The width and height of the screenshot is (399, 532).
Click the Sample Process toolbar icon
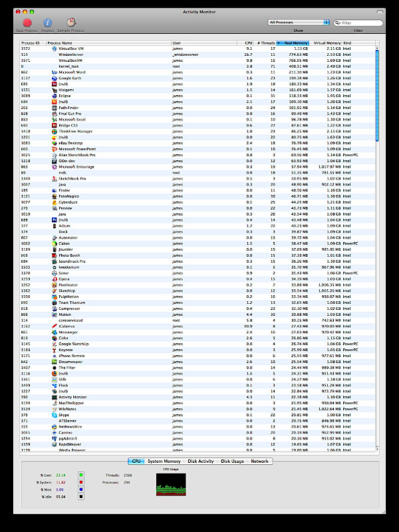point(71,23)
